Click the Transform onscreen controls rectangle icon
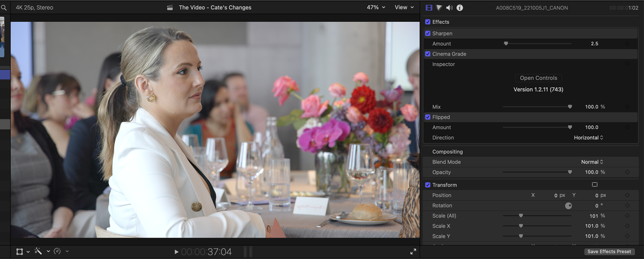Screen dimensions: 644x259 [x=594, y=185]
